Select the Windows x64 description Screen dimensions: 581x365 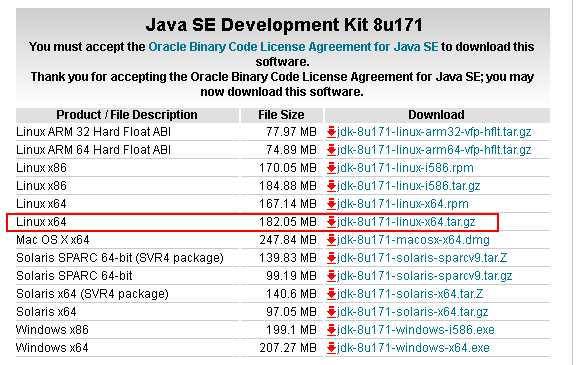point(52,348)
